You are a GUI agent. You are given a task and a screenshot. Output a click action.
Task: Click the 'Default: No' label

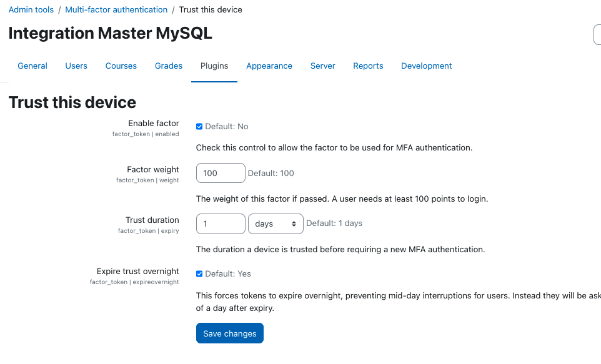click(x=227, y=127)
